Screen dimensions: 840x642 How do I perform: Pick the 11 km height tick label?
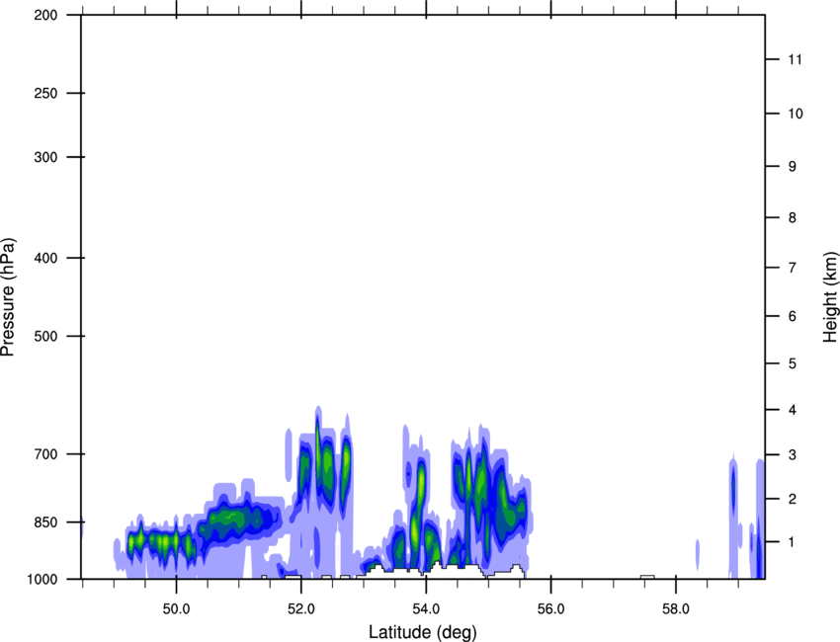pyautogui.click(x=795, y=59)
